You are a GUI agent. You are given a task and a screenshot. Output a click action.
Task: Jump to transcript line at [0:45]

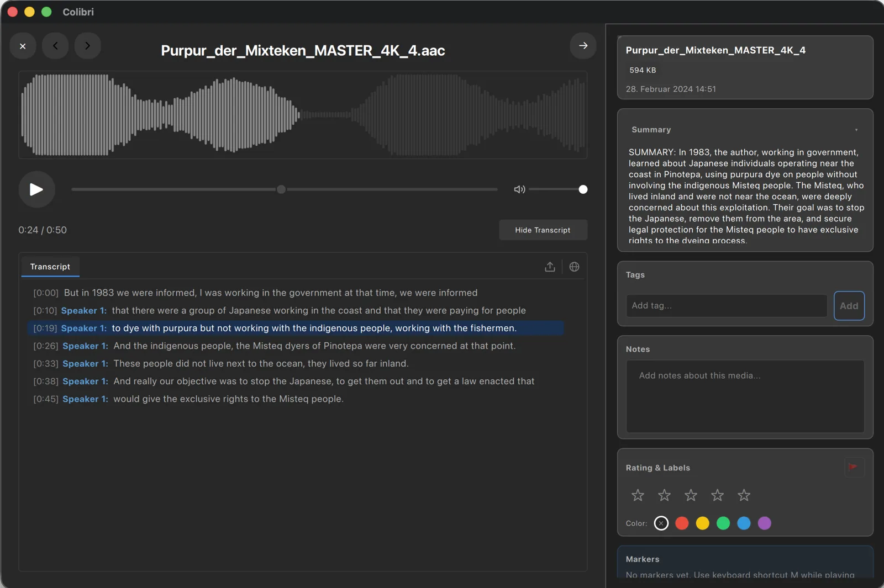pyautogui.click(x=296, y=399)
